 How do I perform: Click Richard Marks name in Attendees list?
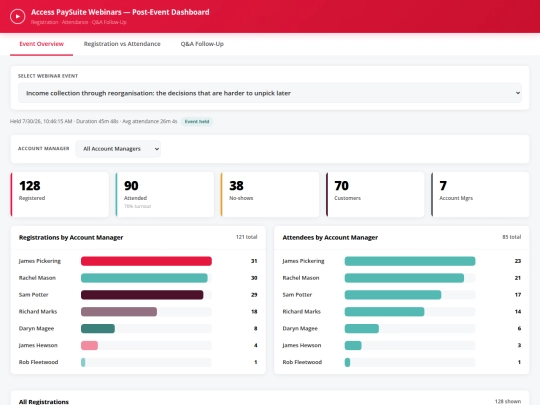tap(301, 312)
